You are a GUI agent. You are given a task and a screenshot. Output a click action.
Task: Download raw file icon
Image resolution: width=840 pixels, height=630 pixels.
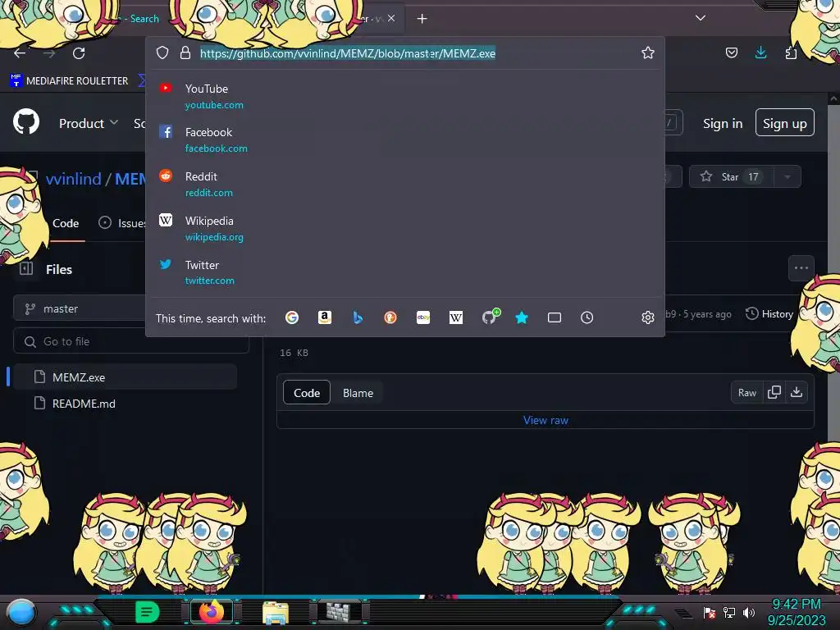click(x=797, y=393)
